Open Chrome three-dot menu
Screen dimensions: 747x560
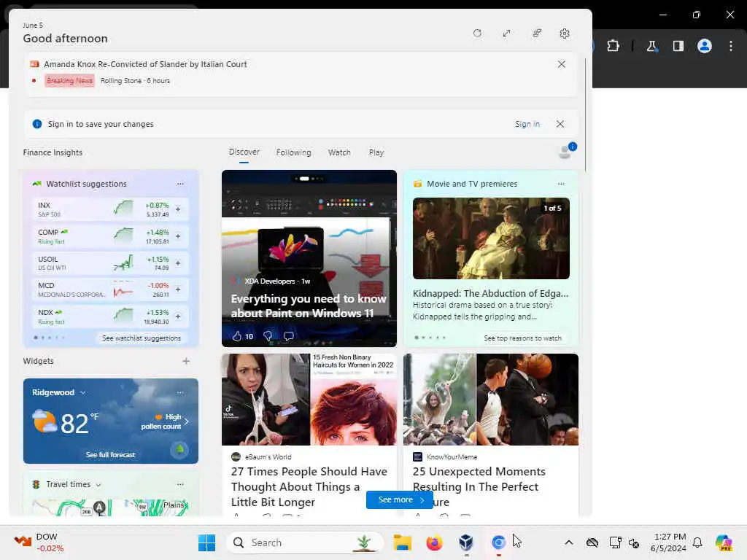(x=731, y=46)
